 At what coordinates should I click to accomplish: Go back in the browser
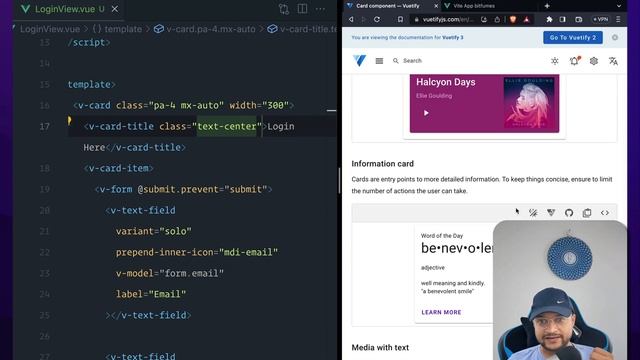pos(351,19)
